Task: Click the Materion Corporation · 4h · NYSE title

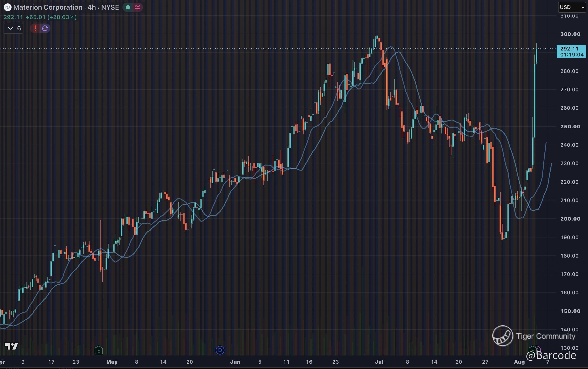Action: tap(66, 7)
